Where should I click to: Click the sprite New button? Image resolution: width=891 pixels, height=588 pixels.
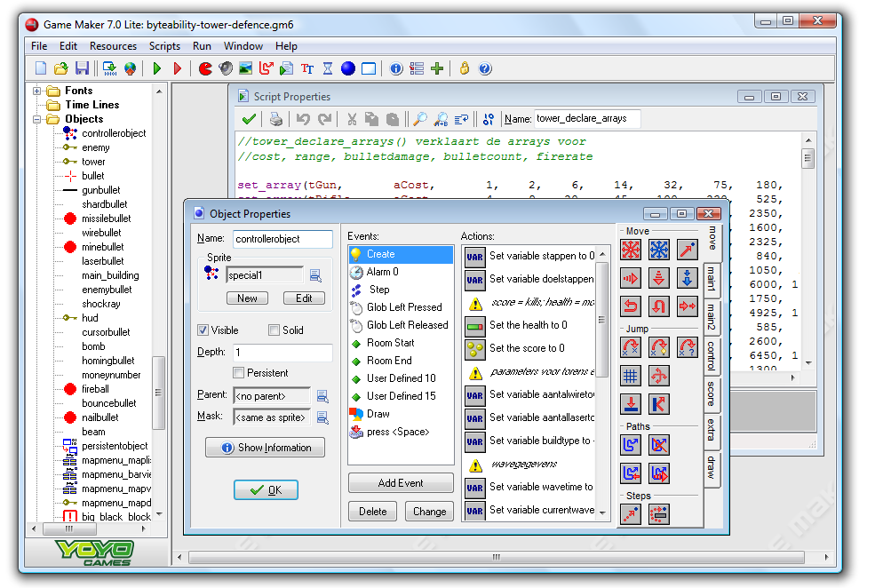point(247,298)
